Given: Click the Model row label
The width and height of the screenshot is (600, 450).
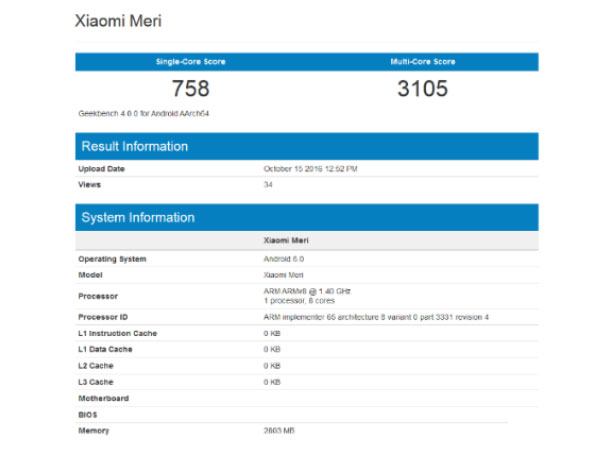Looking at the screenshot, I should 90,275.
